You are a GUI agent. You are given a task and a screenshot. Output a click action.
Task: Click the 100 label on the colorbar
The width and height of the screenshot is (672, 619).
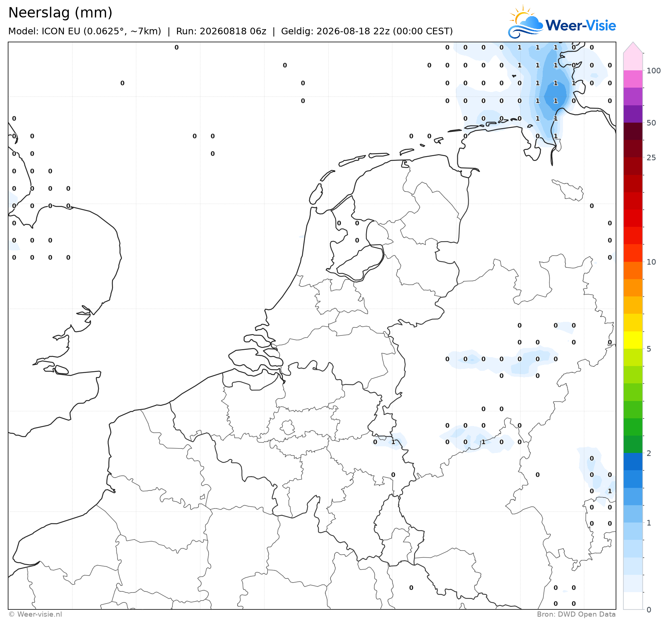coord(654,71)
